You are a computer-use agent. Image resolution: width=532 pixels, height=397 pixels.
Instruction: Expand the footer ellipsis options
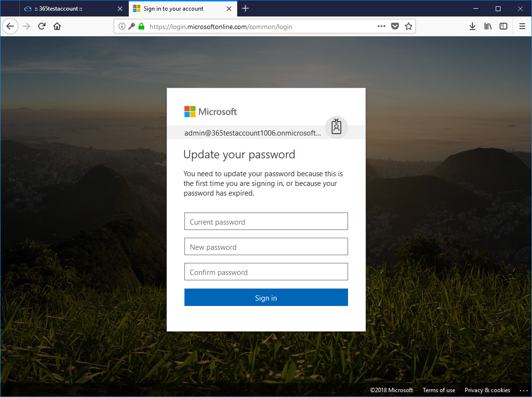coord(524,390)
